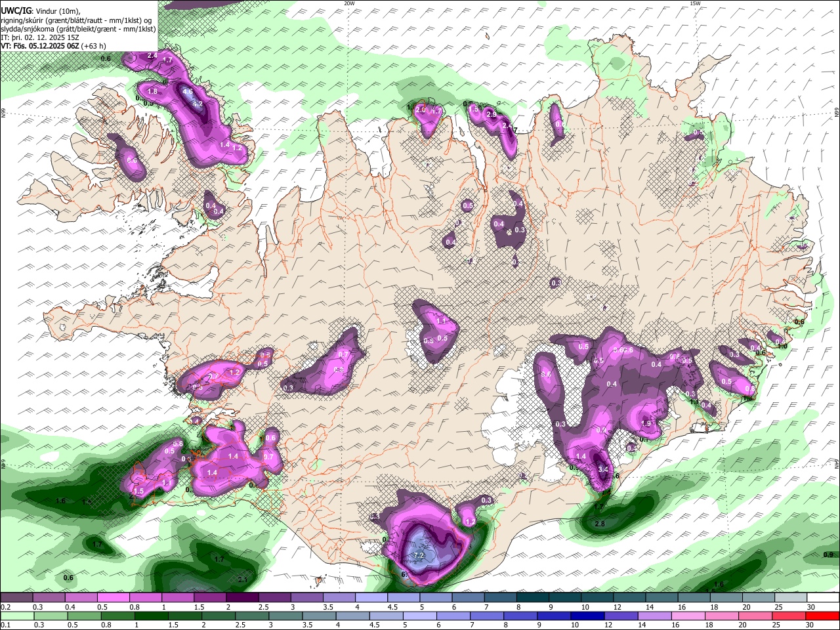Pick the light pink swatch between 16 and 18 in bottom row
Image resolution: width=840 pixels, height=630 pixels.
(689, 616)
